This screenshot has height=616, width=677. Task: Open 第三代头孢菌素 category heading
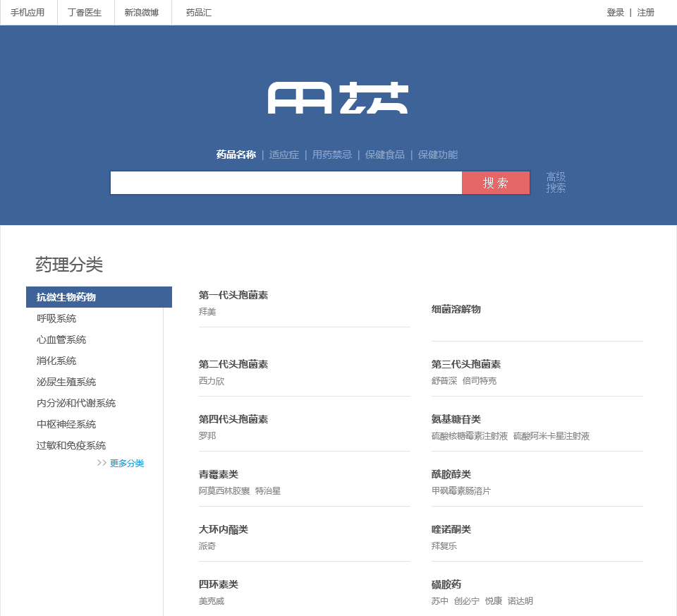pos(466,364)
